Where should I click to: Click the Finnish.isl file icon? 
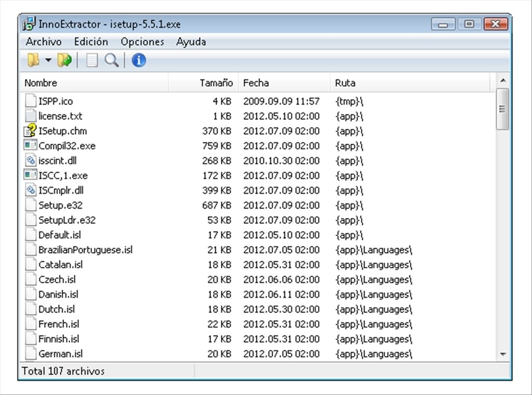click(31, 339)
